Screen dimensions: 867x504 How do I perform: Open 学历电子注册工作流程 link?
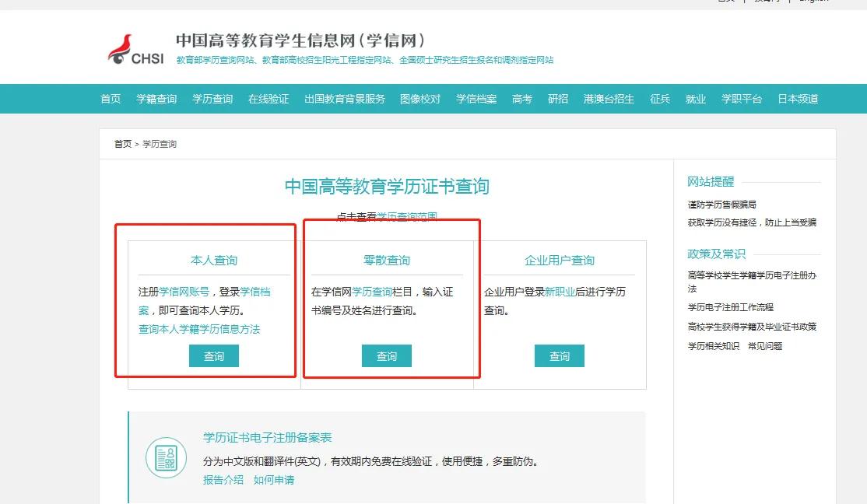pyautogui.click(x=731, y=307)
